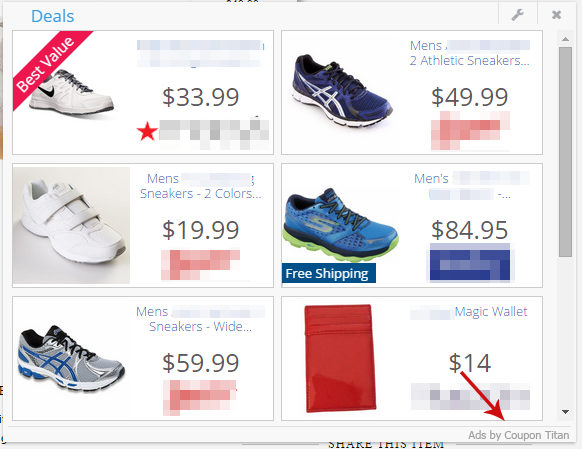This screenshot has width=582, height=449.
Task: Open the white velcro sneaker image
Action: (x=71, y=225)
